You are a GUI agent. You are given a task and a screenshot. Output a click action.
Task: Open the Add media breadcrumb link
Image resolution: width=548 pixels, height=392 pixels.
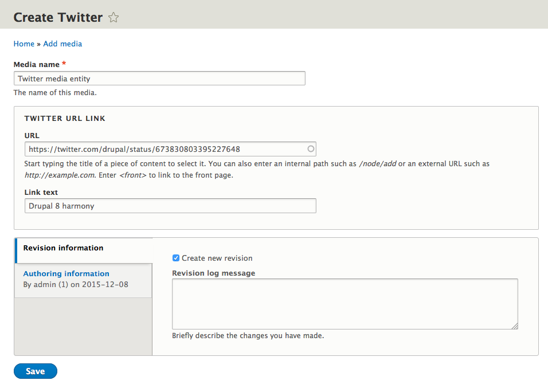(x=62, y=44)
